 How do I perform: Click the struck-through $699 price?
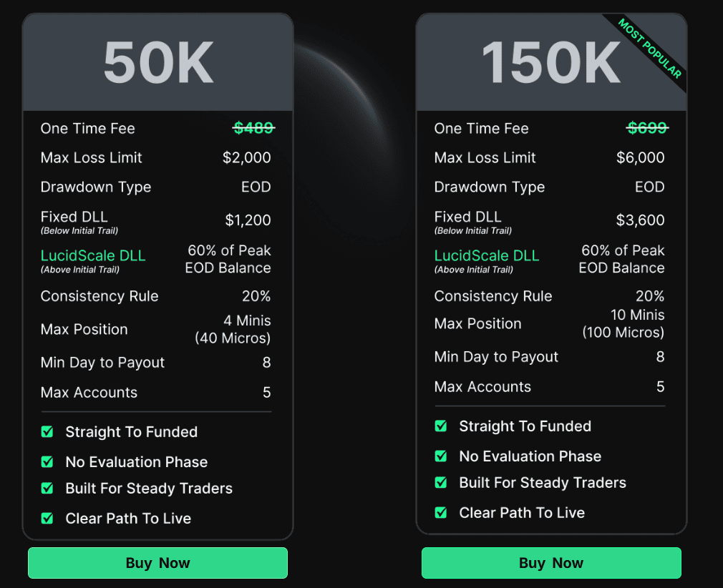coord(647,128)
